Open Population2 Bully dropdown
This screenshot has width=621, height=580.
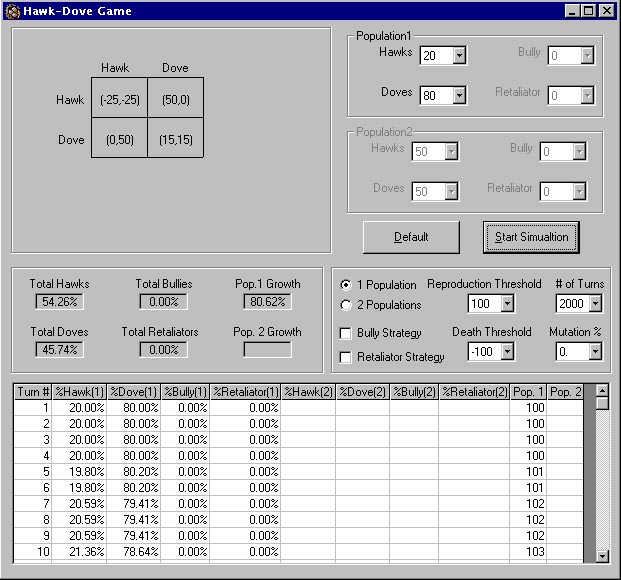579,151
